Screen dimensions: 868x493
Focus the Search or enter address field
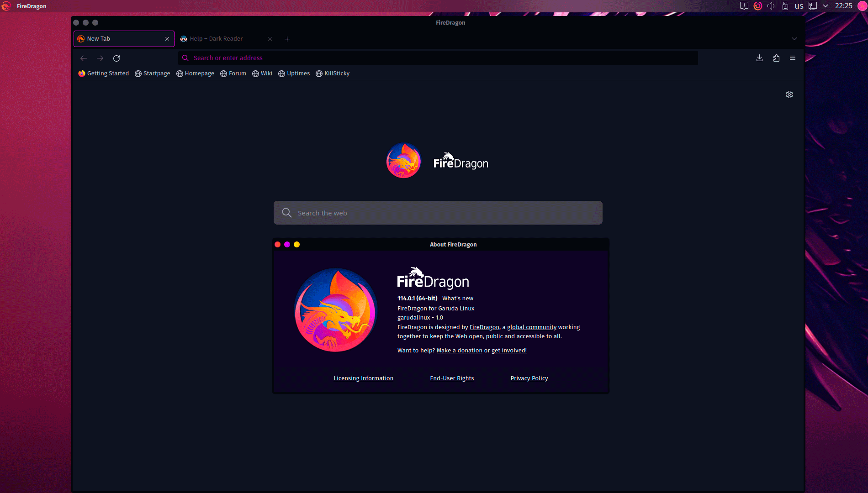[438, 58]
